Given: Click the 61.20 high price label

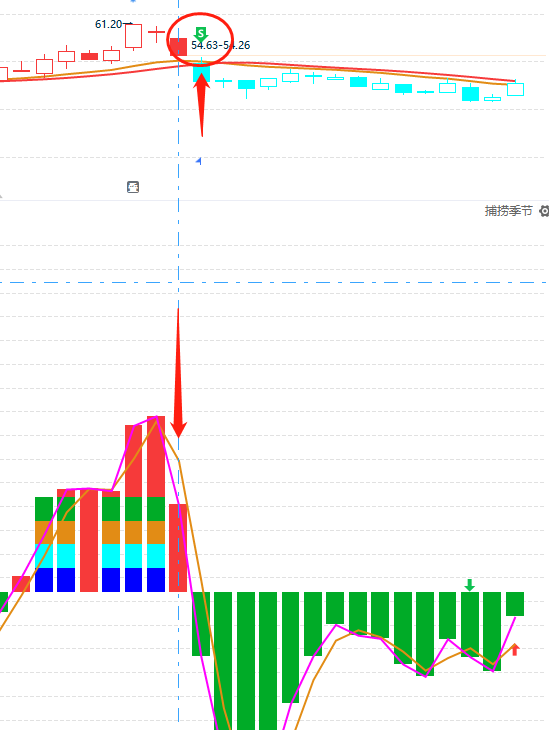Looking at the screenshot, I should (x=108, y=24).
